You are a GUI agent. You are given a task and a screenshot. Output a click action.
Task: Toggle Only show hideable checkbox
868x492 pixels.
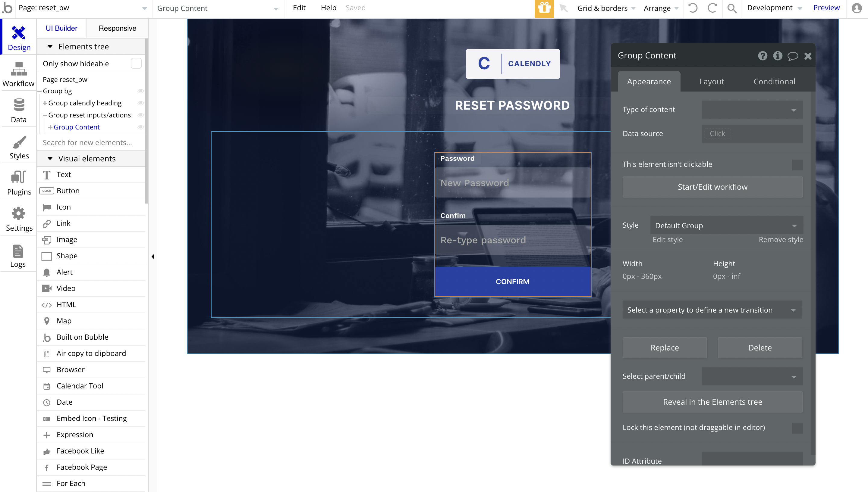136,64
